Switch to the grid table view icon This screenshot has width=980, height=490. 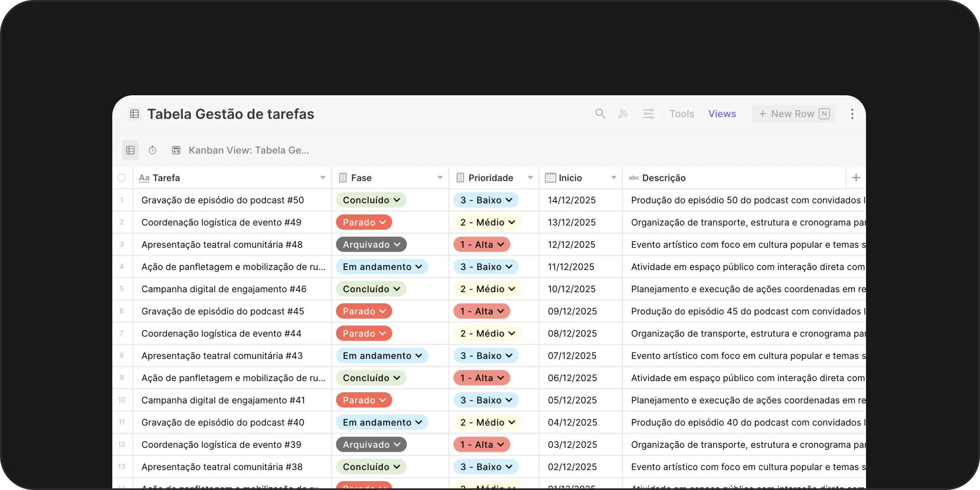pyautogui.click(x=131, y=150)
